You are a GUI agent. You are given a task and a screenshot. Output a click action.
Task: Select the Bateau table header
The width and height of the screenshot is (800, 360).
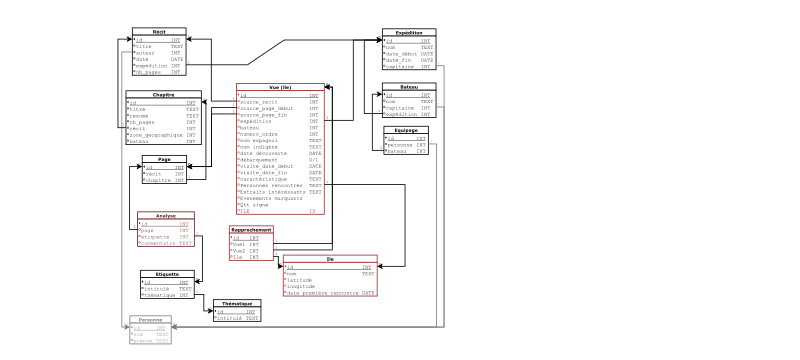coord(409,87)
